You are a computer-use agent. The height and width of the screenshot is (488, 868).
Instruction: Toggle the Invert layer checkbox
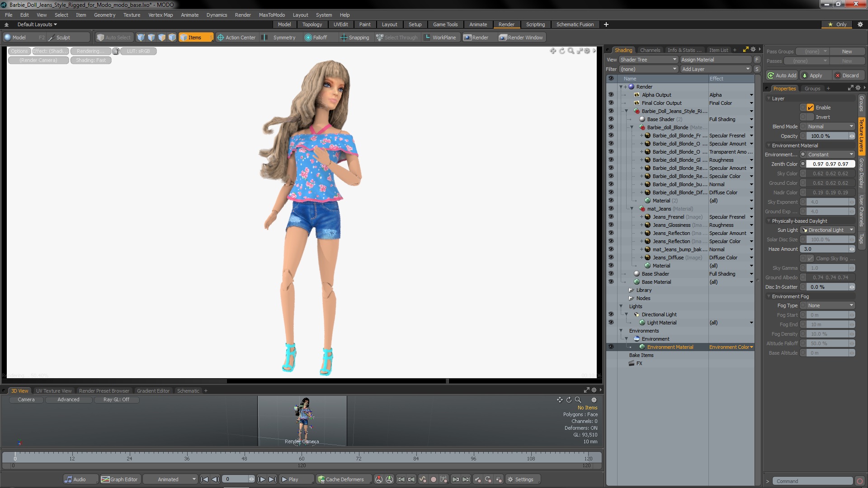810,117
